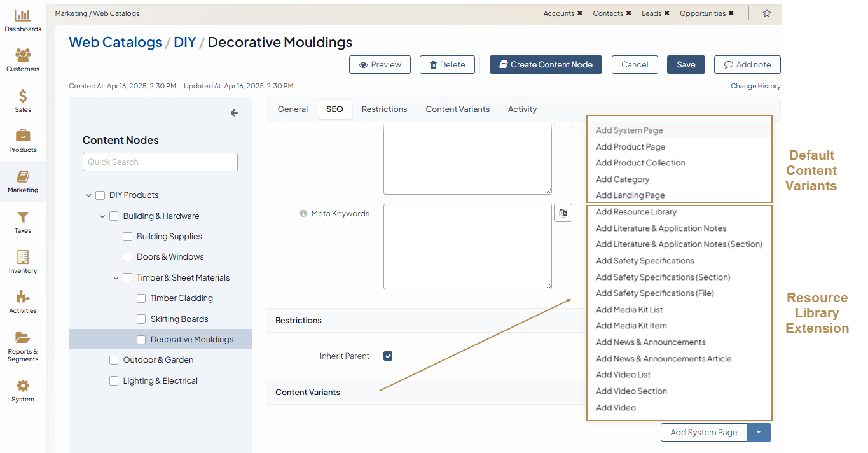This screenshot has height=453, width=868.
Task: Open the Dashboards sidebar icon
Action: click(23, 16)
